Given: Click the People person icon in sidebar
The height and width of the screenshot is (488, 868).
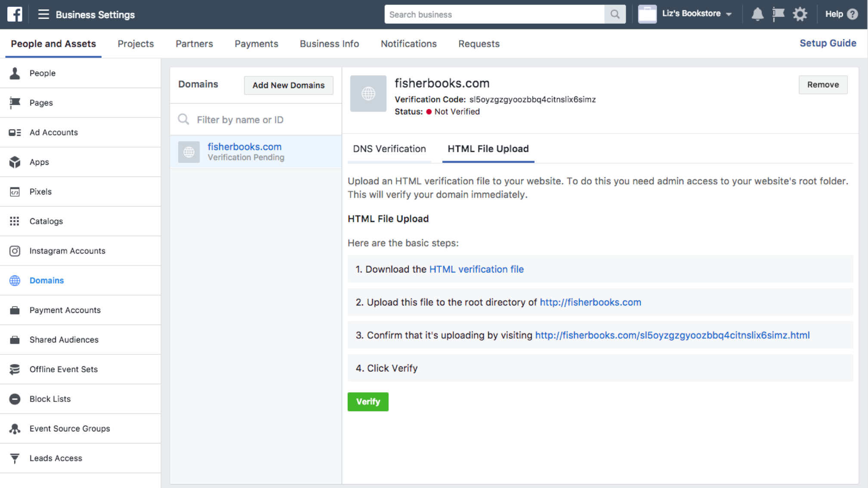Looking at the screenshot, I should [15, 73].
